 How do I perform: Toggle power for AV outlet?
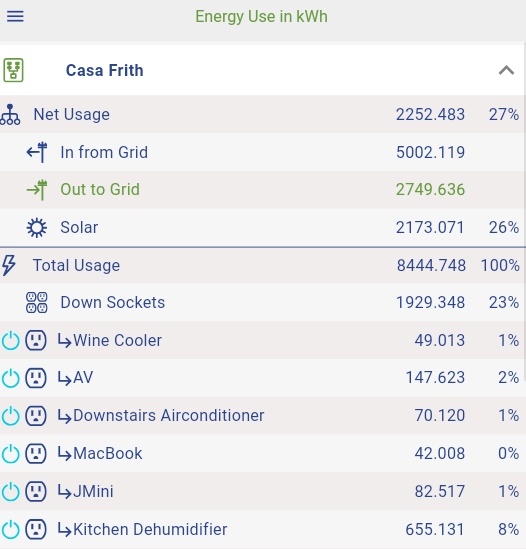pyautogui.click(x=11, y=378)
